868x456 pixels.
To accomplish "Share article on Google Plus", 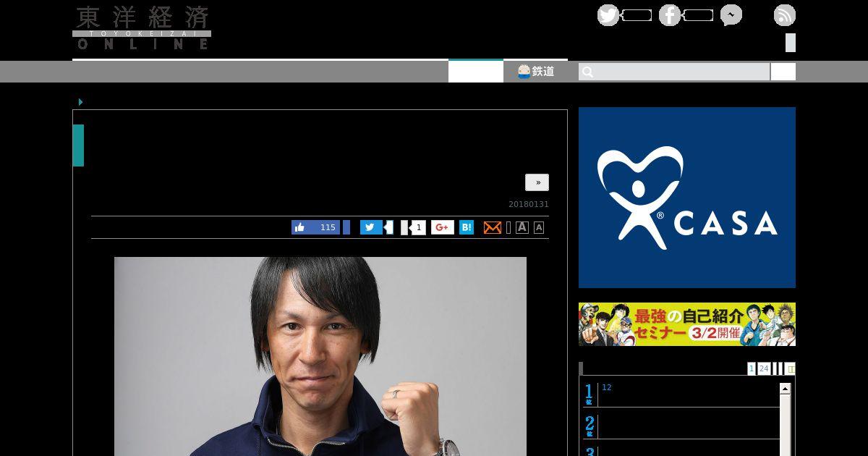I will (443, 227).
